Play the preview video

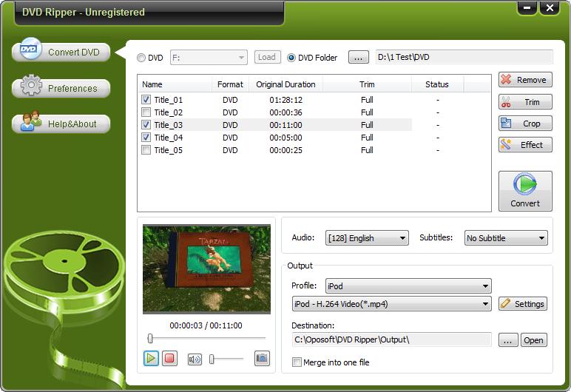coord(151,359)
